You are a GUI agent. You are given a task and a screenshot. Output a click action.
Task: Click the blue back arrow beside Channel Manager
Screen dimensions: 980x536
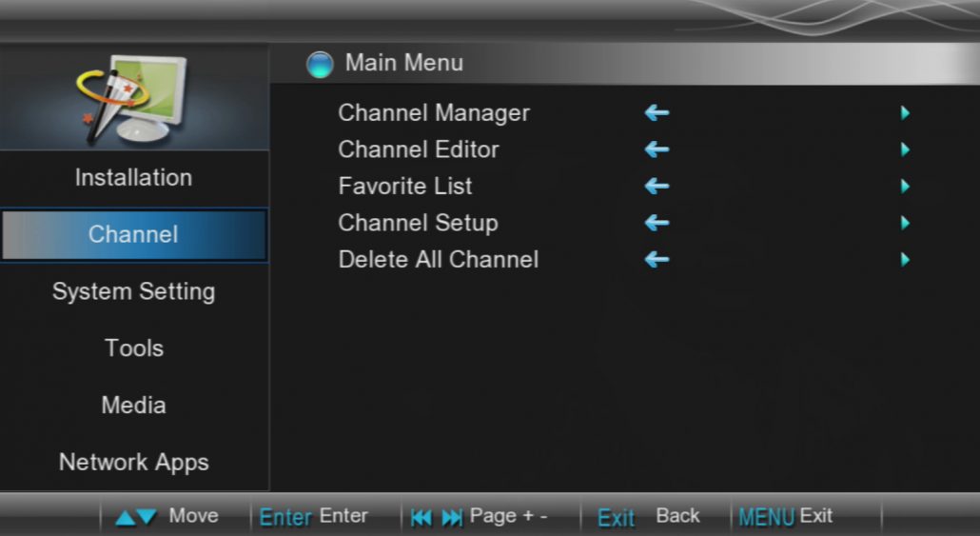pos(657,113)
